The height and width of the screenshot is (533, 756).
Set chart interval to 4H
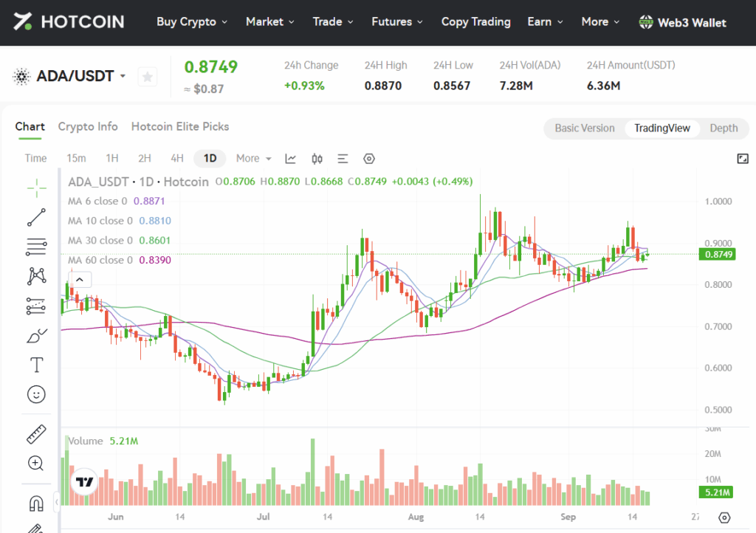click(x=177, y=159)
